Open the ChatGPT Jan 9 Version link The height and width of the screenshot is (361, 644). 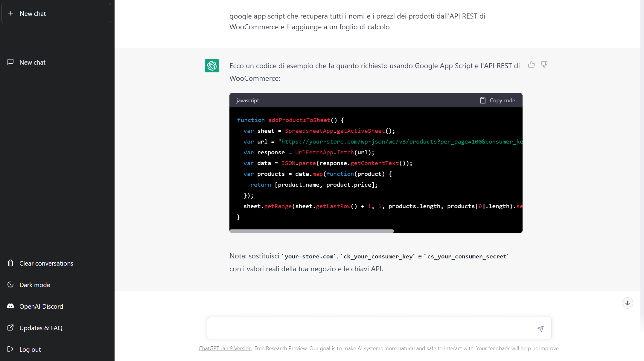coord(225,348)
